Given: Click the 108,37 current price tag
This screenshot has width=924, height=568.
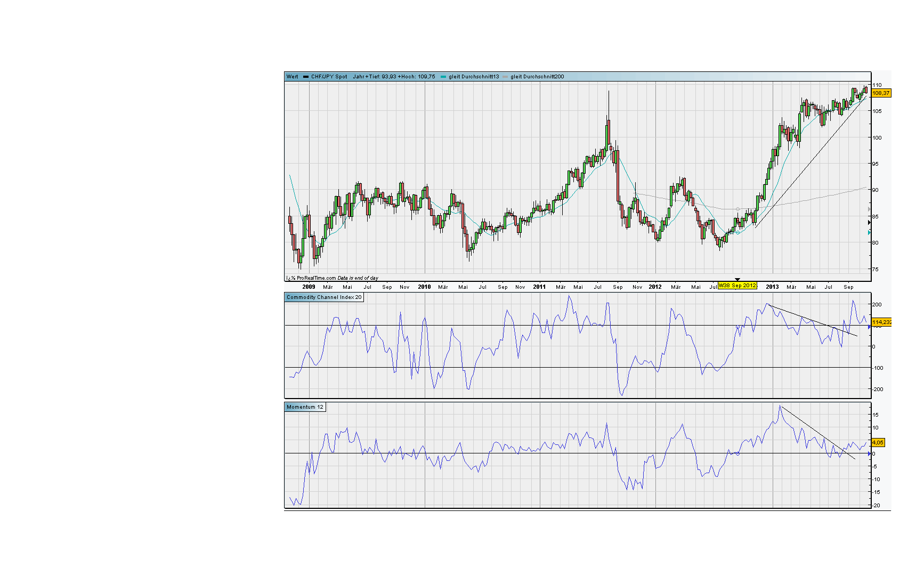Looking at the screenshot, I should [881, 93].
